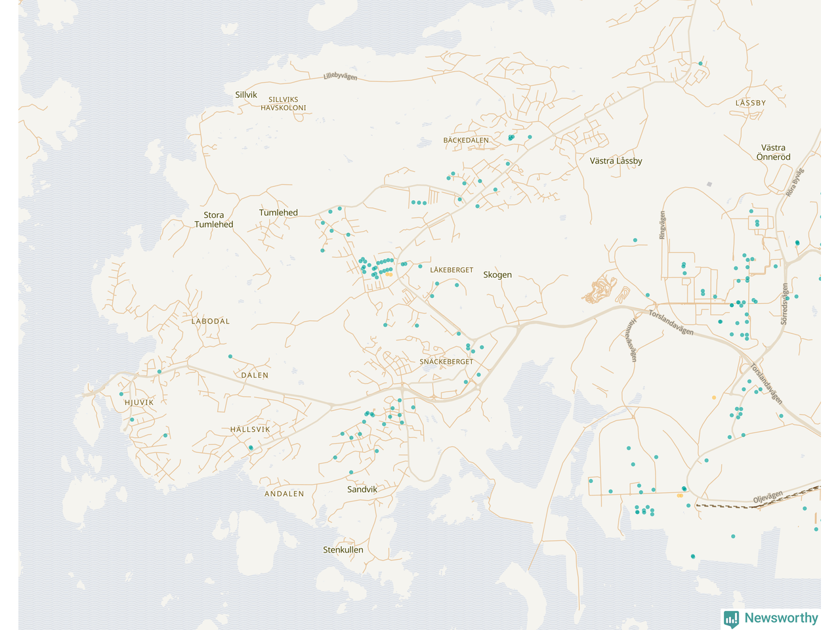The width and height of the screenshot is (840, 630).
Task: Click the Newsworthy chart logo icon
Action: (x=731, y=619)
